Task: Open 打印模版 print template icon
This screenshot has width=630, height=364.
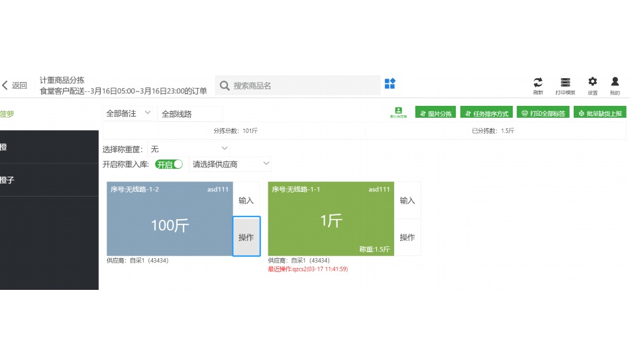Action: click(565, 82)
